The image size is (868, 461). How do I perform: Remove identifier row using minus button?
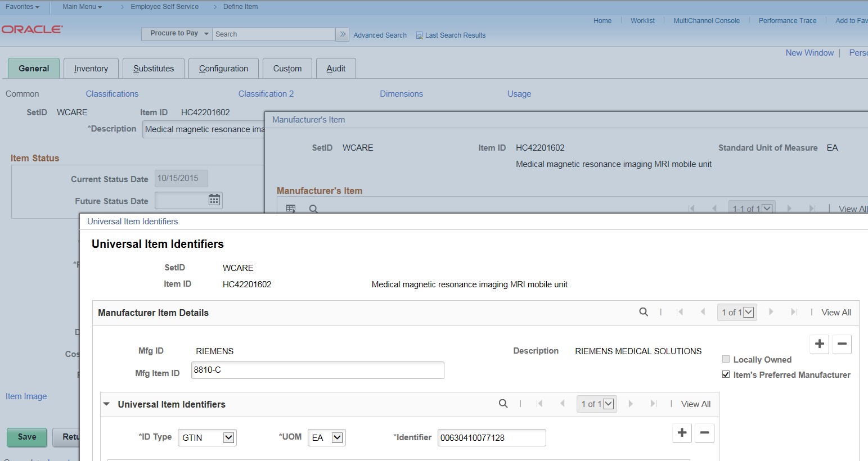(x=704, y=433)
